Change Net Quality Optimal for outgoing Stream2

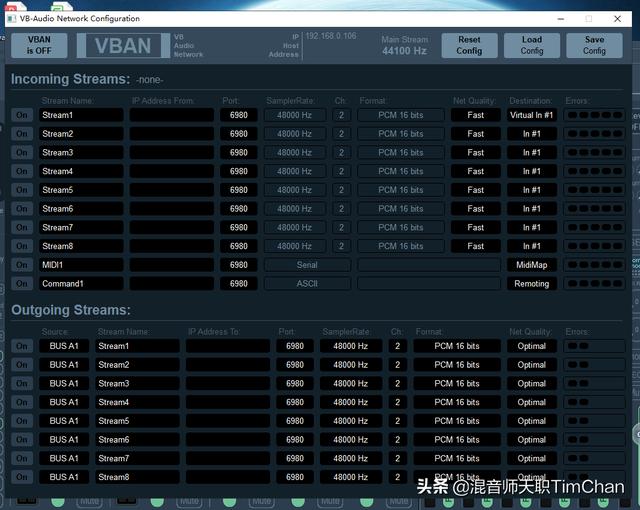click(x=531, y=365)
